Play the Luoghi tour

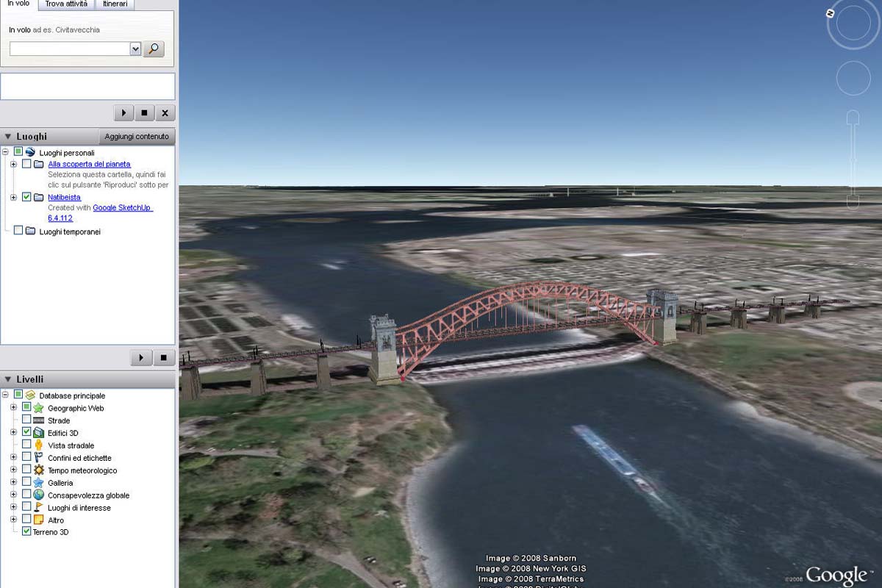pos(141,358)
